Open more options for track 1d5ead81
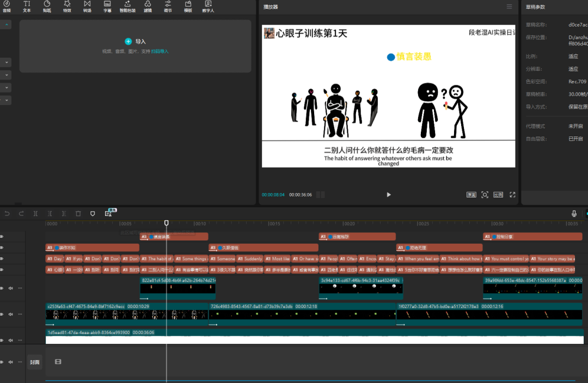 click(x=20, y=340)
